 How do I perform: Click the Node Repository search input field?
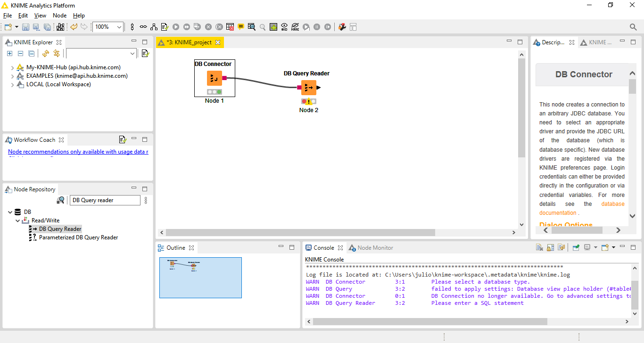click(105, 200)
